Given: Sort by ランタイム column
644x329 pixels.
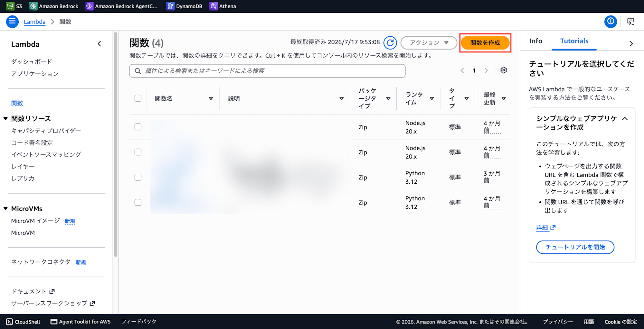Looking at the screenshot, I should point(432,98).
